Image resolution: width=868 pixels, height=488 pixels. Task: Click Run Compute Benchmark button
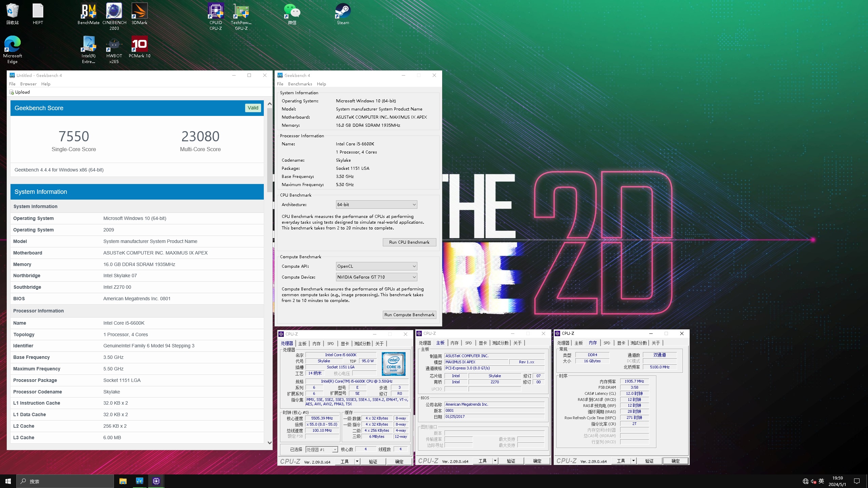tap(409, 314)
